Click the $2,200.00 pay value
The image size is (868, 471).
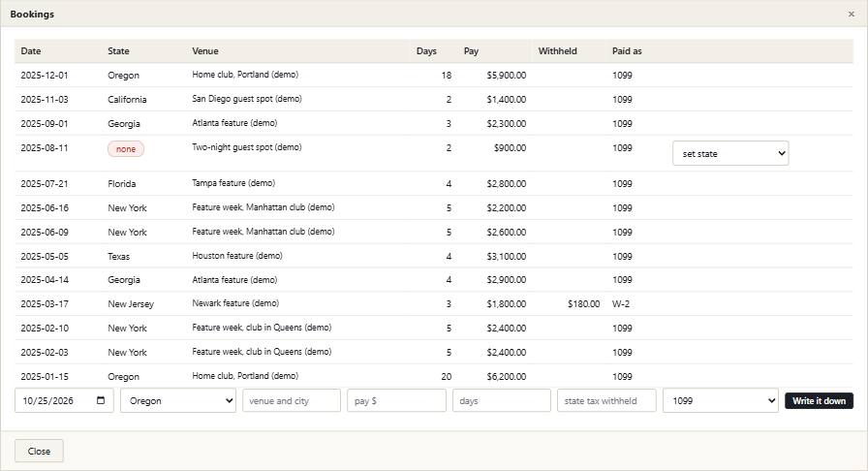(x=507, y=207)
